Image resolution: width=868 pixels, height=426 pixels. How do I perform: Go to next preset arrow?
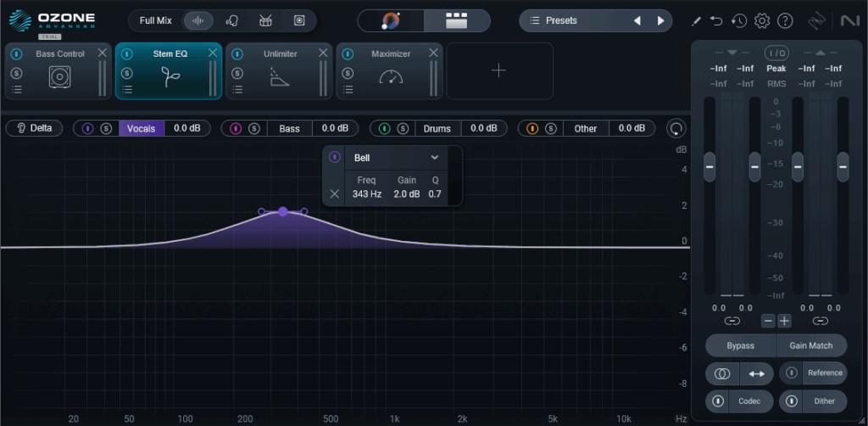point(660,20)
